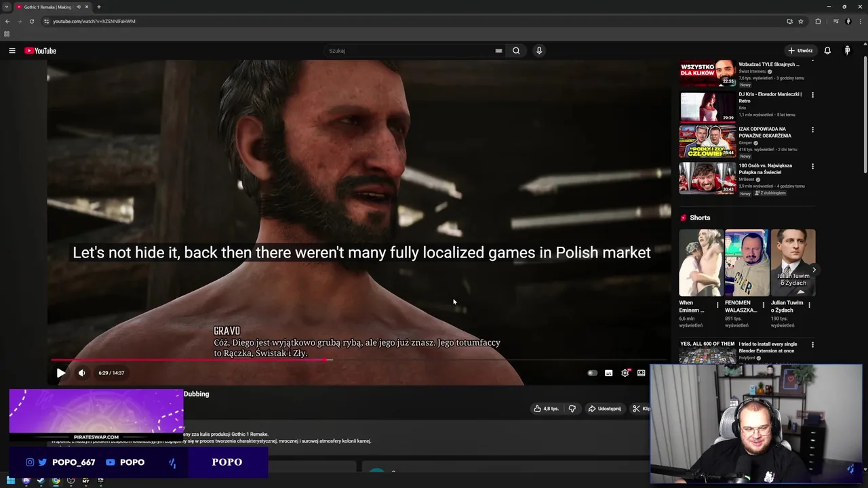Click the Utwórz create button
This screenshot has width=868, height=488.
pos(800,51)
